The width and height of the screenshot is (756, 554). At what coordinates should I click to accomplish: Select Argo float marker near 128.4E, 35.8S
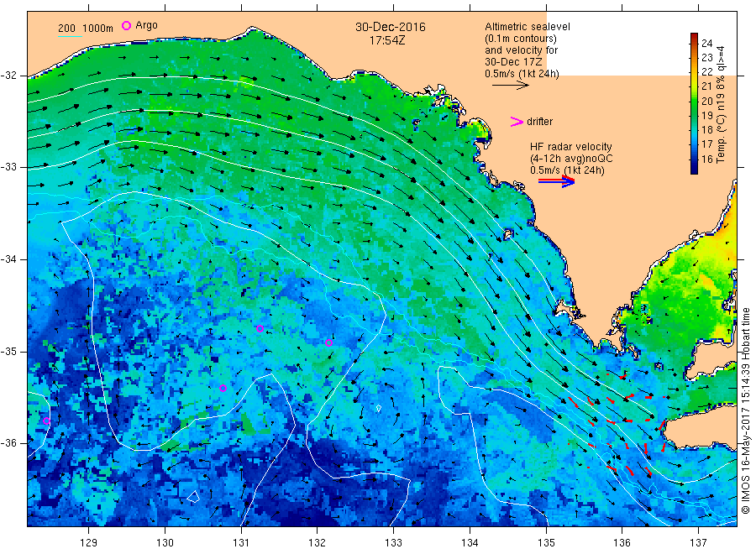point(46,421)
